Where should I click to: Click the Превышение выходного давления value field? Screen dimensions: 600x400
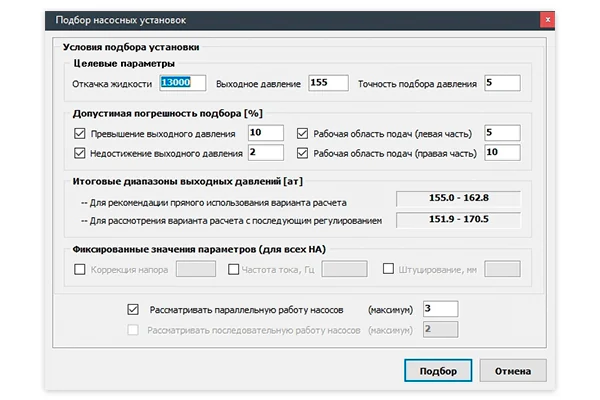point(266,133)
